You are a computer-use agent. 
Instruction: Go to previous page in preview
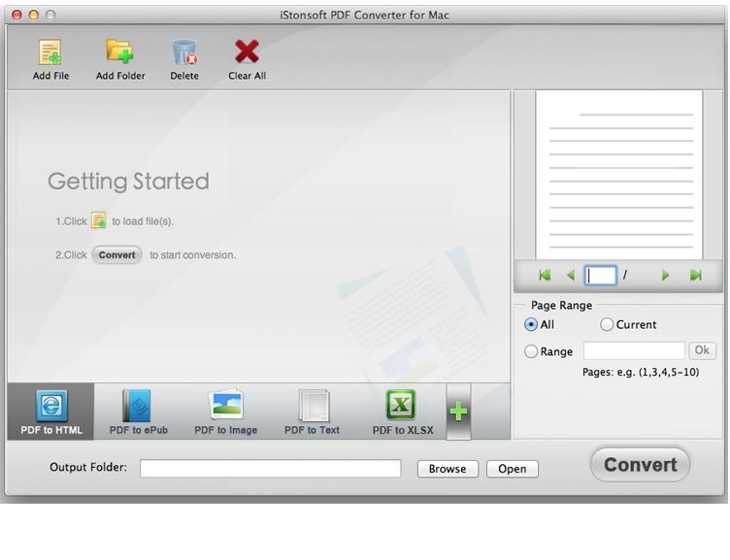pyautogui.click(x=571, y=275)
